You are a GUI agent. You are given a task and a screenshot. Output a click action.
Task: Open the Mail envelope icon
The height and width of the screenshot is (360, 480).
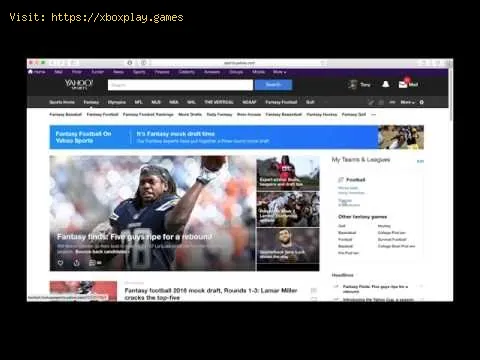(x=403, y=84)
